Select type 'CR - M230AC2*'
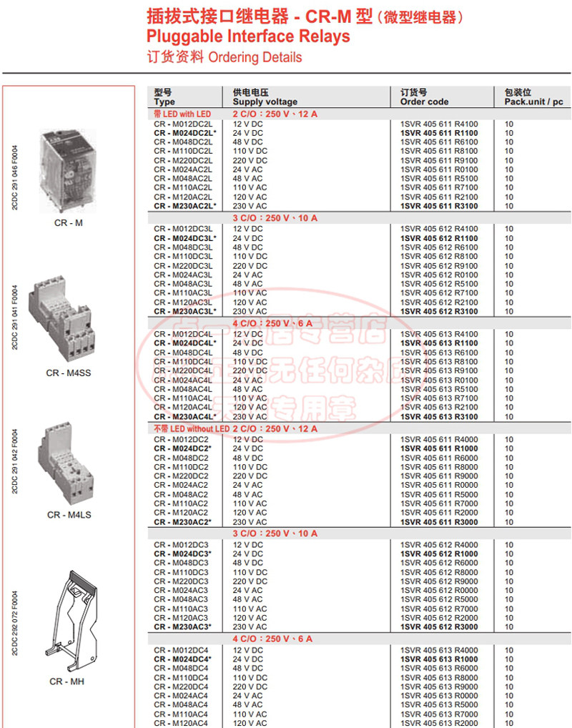572x728 pixels. (182, 522)
